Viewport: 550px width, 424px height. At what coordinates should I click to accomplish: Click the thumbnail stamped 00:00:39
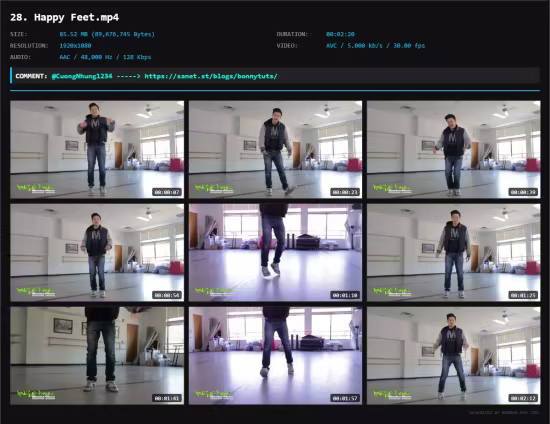[454, 149]
